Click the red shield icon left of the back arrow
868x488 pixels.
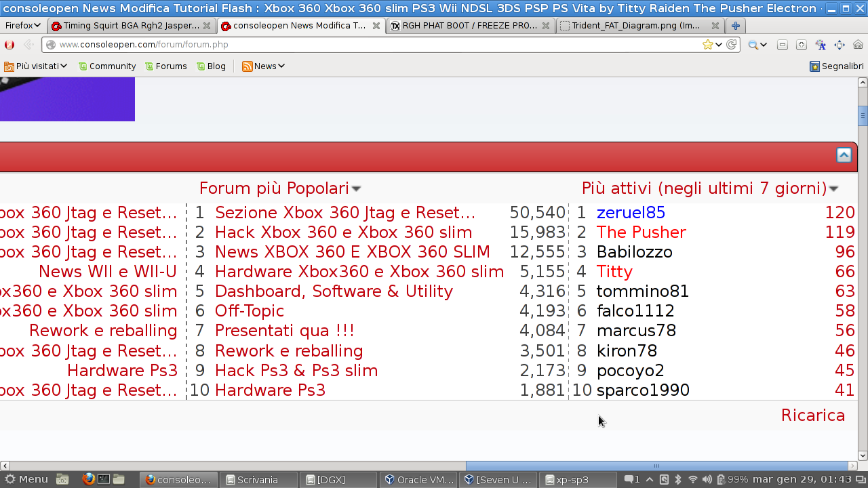tap(9, 45)
